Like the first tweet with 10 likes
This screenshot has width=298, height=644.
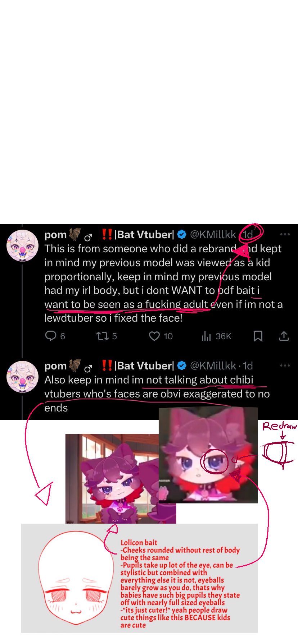point(161,336)
